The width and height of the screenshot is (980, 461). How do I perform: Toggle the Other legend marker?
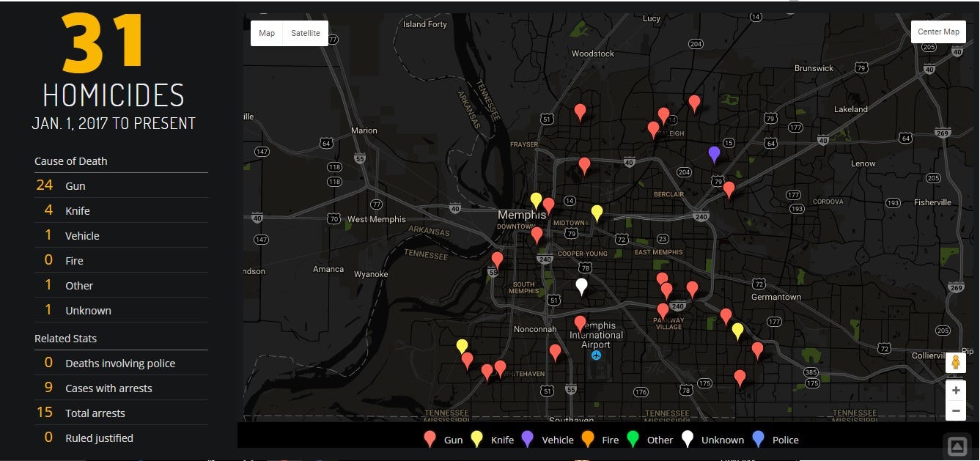(x=633, y=439)
